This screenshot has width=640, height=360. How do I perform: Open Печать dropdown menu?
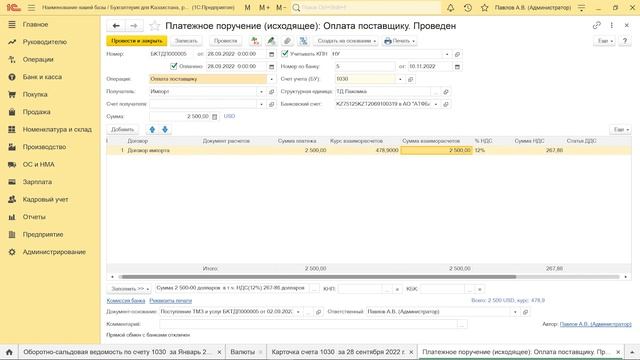pyautogui.click(x=399, y=41)
